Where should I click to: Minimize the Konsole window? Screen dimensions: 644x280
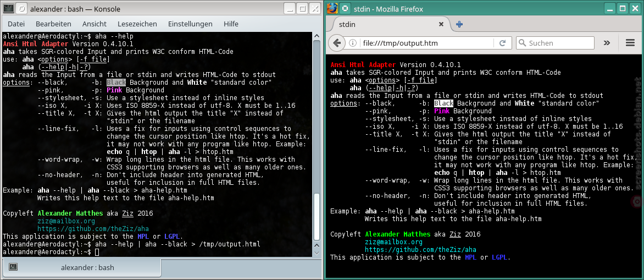click(x=290, y=8)
